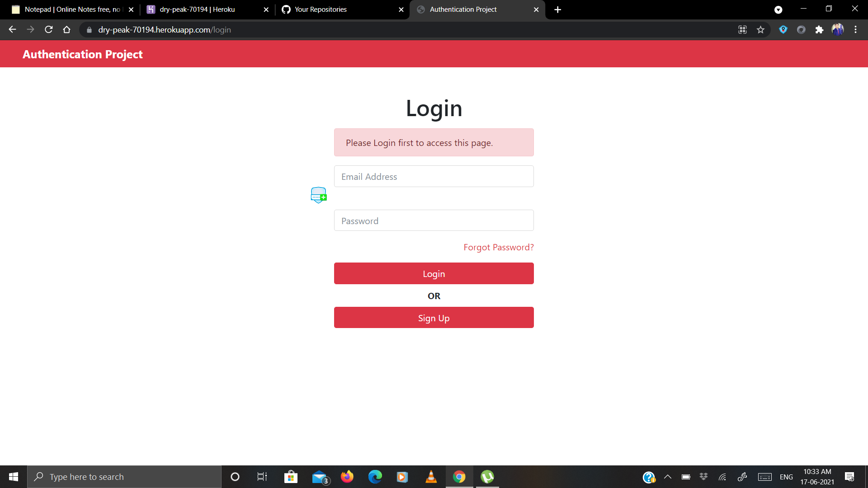Focus the Email Address field
The height and width of the screenshot is (488, 868).
click(x=434, y=176)
